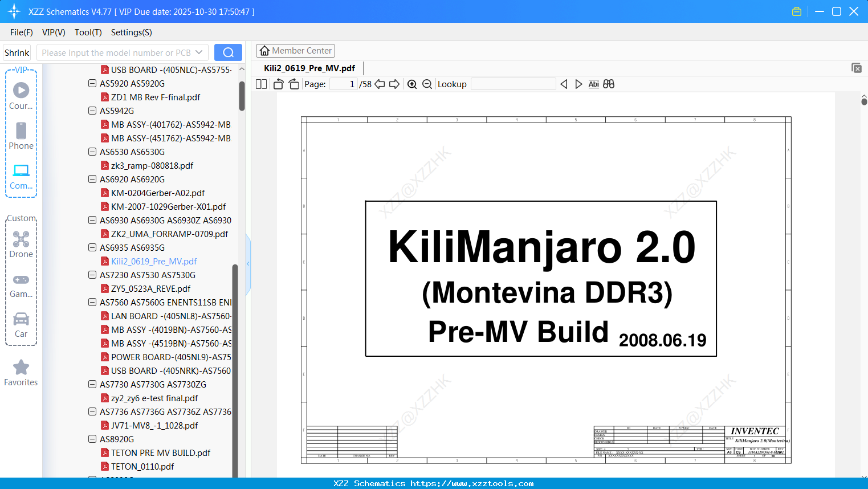Click the VIP gift icon in title bar
Viewport: 868px width, 489px height.
[x=797, y=11]
